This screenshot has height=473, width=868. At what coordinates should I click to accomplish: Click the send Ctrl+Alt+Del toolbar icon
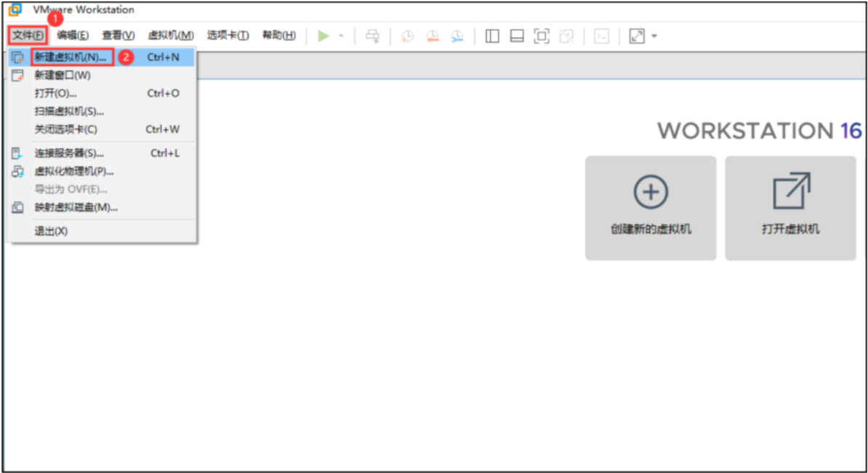(x=372, y=36)
